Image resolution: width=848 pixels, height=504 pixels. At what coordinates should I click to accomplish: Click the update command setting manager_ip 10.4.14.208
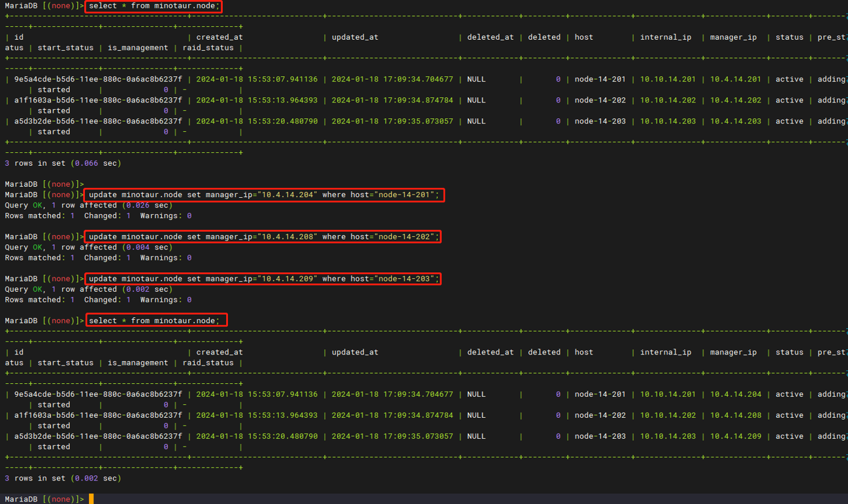[263, 236]
